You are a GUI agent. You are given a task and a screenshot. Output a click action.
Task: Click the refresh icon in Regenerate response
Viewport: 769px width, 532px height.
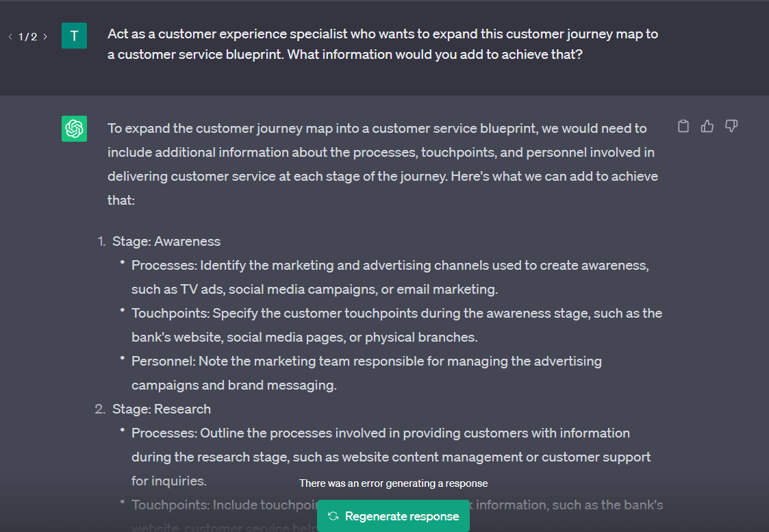[x=333, y=516]
